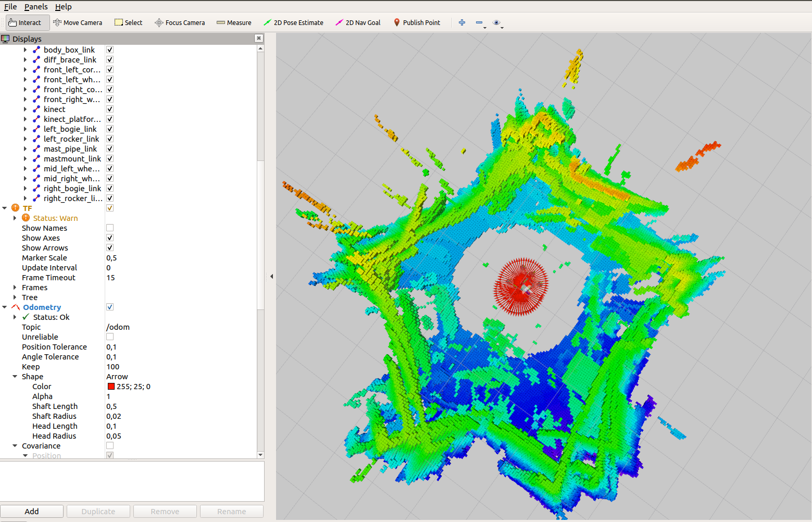Screen dimensions: 812x522
Task: Enable the Show Names checkbox
Action: pyautogui.click(x=110, y=228)
